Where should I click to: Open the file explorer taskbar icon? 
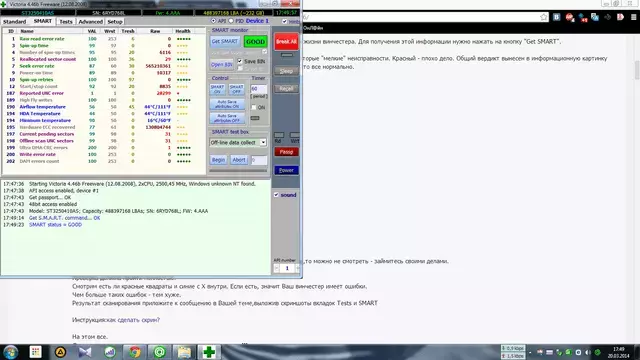point(184,352)
